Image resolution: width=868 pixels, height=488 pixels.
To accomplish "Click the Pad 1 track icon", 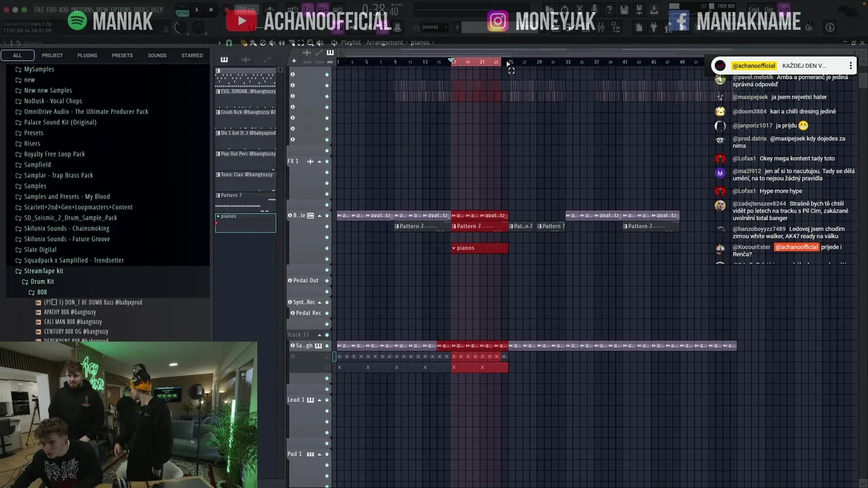I will click(311, 454).
